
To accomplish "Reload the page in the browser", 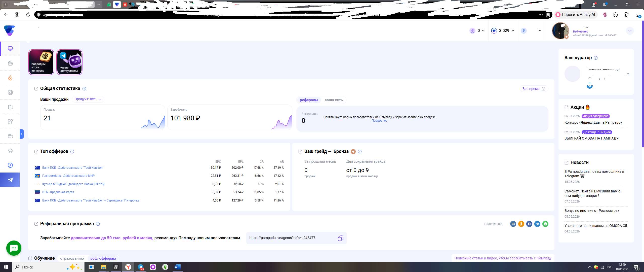I will (x=28, y=15).
